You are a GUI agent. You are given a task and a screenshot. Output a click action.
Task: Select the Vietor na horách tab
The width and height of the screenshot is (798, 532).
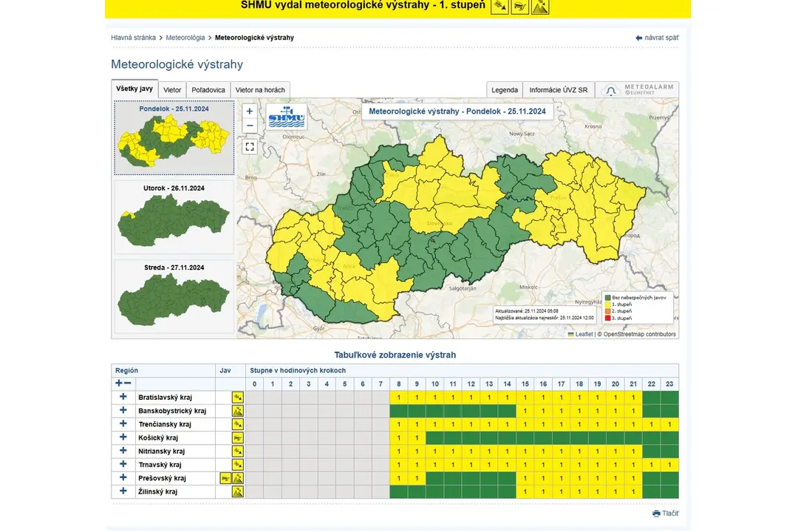tap(260, 90)
